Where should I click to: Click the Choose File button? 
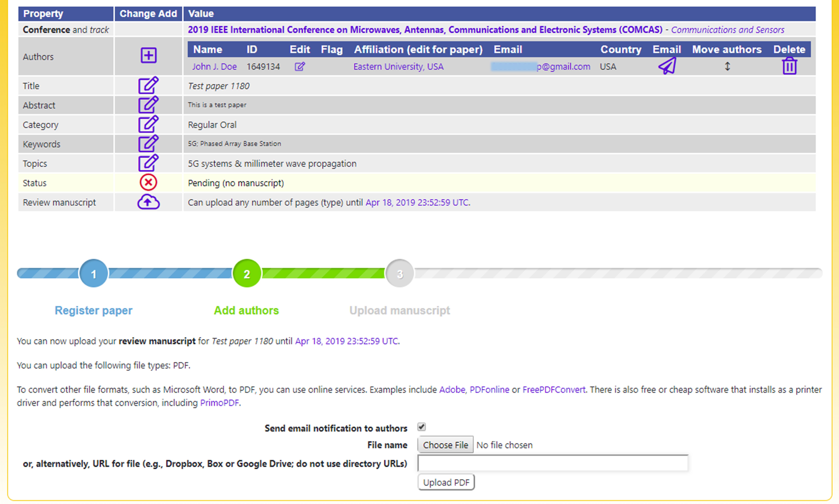click(x=446, y=445)
